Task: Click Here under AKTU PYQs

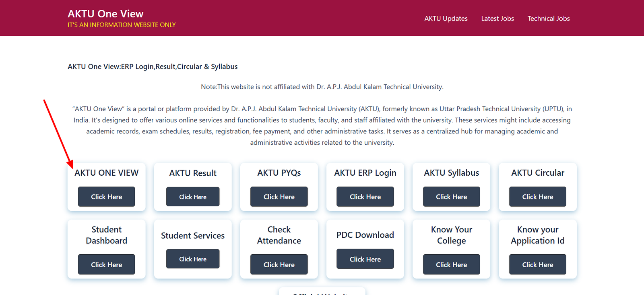Action: click(279, 197)
